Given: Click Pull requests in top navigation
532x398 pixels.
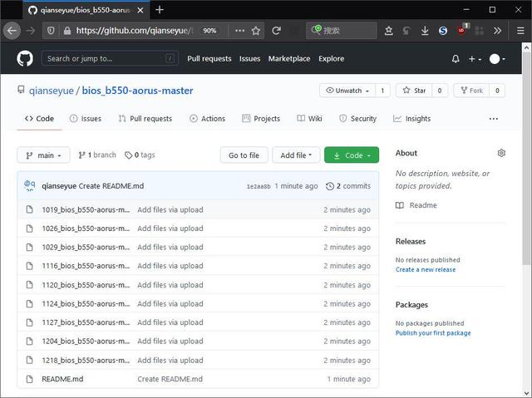Looking at the screenshot, I should point(209,59).
